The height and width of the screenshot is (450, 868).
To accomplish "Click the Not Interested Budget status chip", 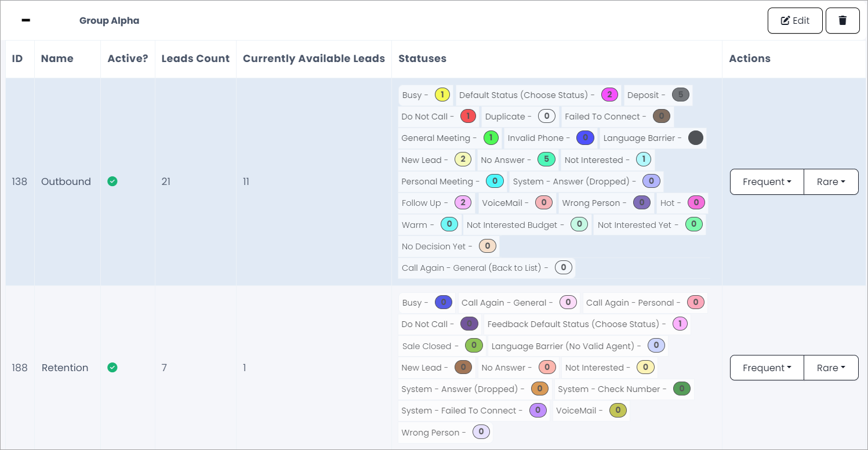I will coord(526,224).
